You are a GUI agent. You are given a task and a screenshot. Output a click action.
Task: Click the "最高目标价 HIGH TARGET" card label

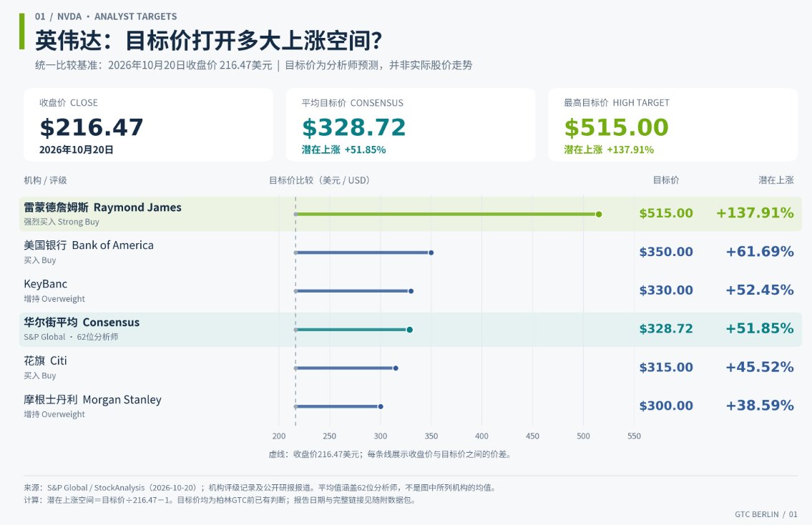coord(616,102)
